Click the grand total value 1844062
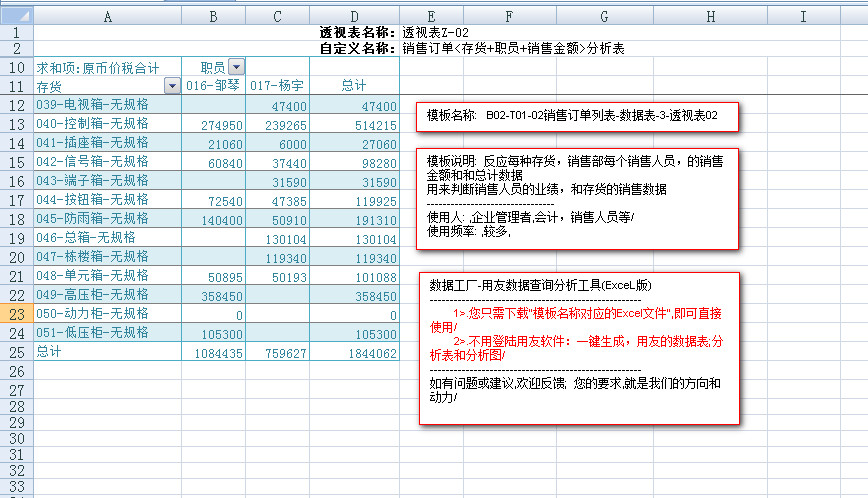868x498 pixels. pyautogui.click(x=371, y=352)
